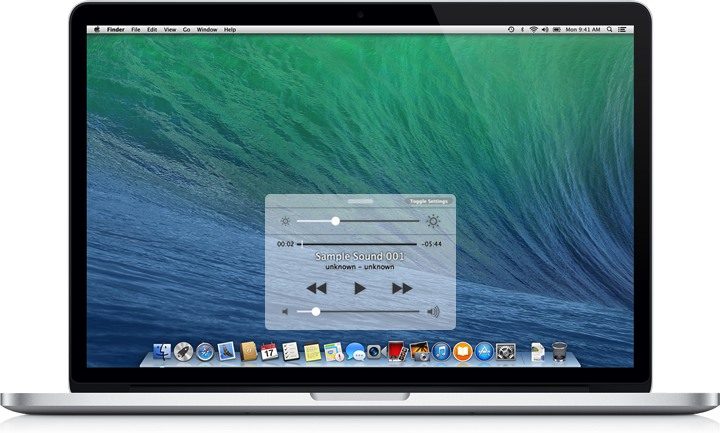Open iPhoto icon in dock
The width and height of the screenshot is (720, 433).
(419, 352)
